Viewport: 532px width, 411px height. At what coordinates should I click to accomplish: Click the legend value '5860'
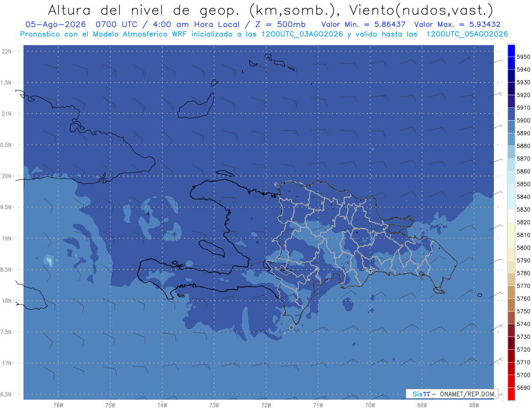(523, 171)
